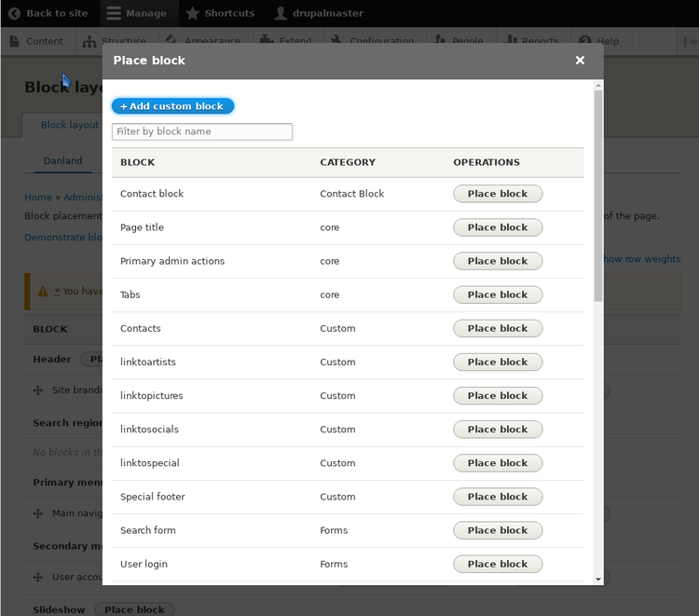Click the Primary admin actions name

[x=172, y=261]
